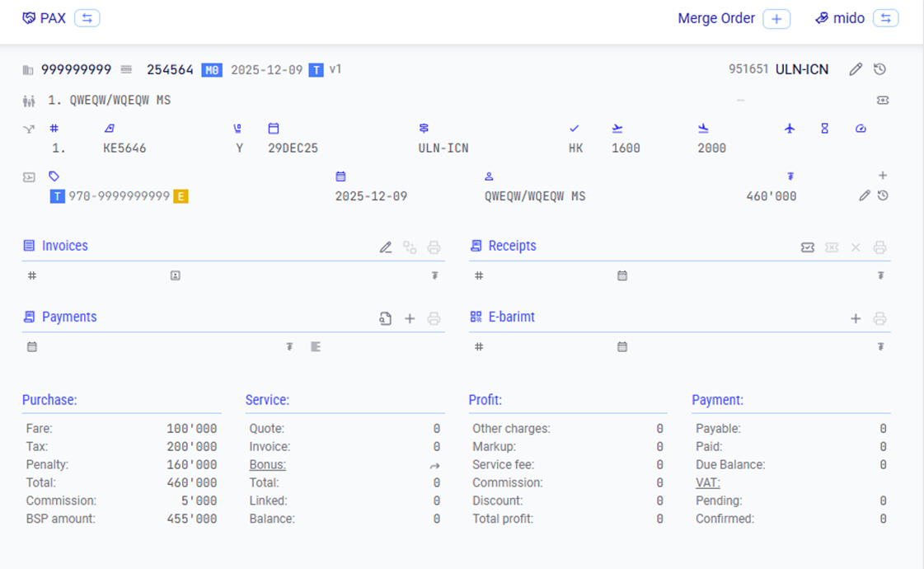Image resolution: width=924 pixels, height=569 pixels.
Task: View history of ticket 970-9999999999
Action: tap(883, 196)
